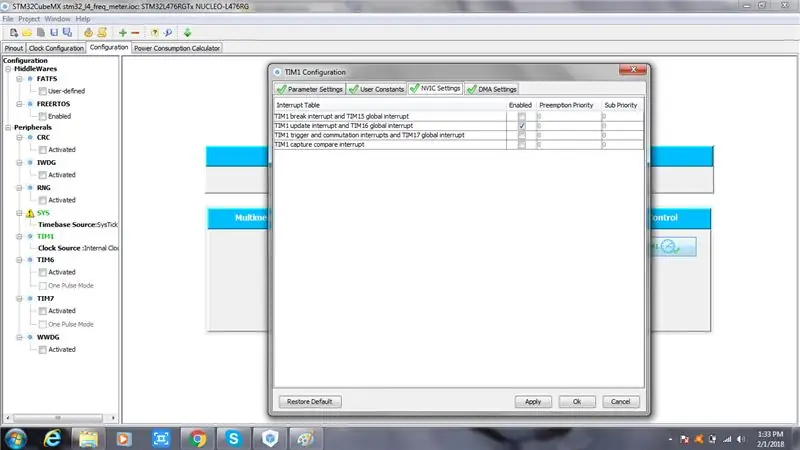Check WWDG Activated checkbox
The width and height of the screenshot is (800, 450).
[x=43, y=349]
